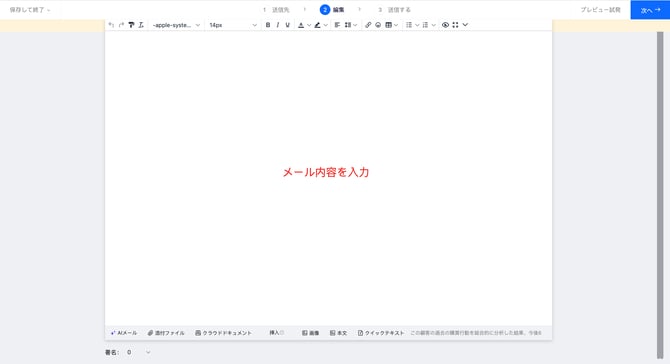Click クラウドドキュメント button
Viewport: 670px width, 364px height.
[223, 333]
